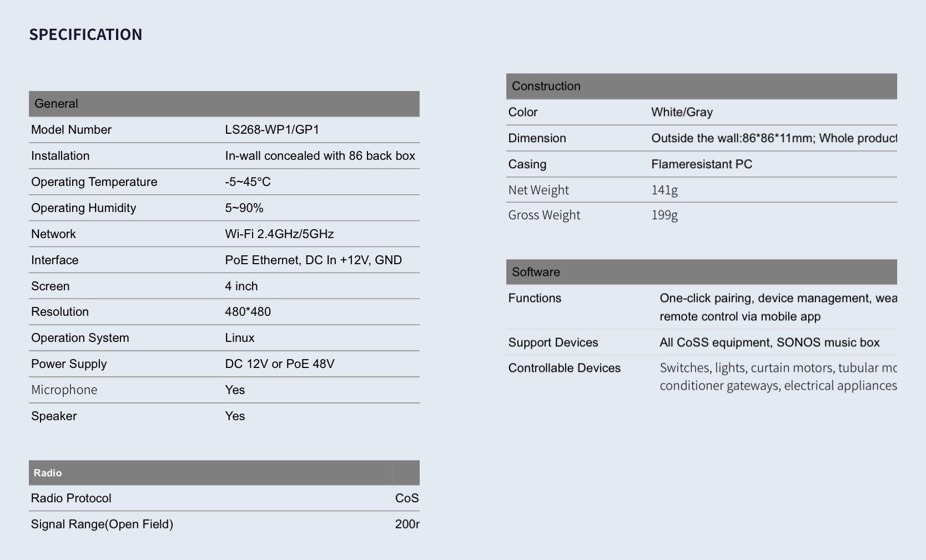The height and width of the screenshot is (560, 926).
Task: Click the PoE Ethernet interface value
Action: click(x=313, y=260)
